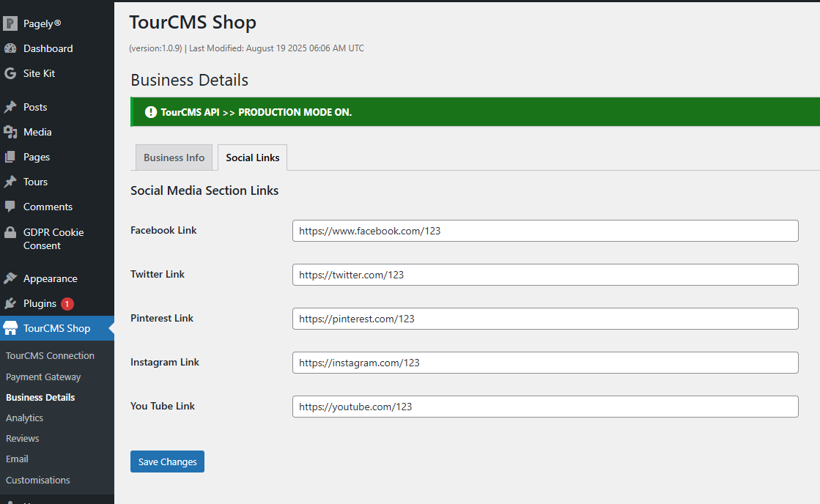This screenshot has width=820, height=504.
Task: Switch to the Business Info tab
Action: (174, 157)
